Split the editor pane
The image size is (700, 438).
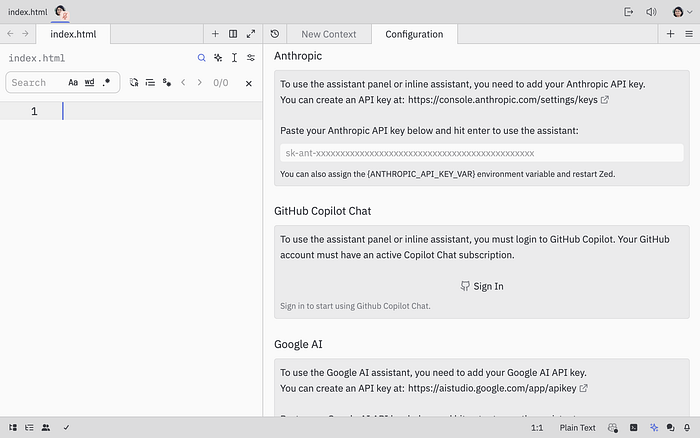(233, 34)
